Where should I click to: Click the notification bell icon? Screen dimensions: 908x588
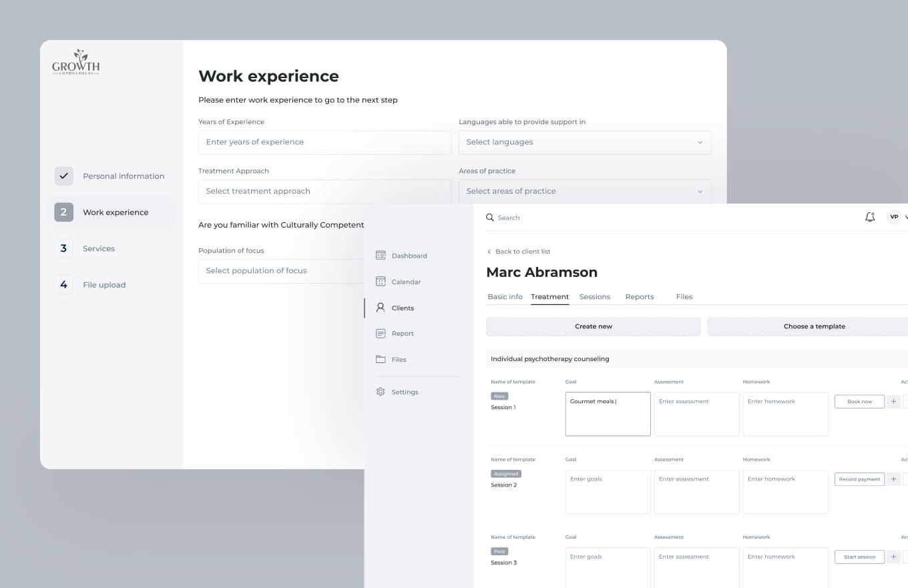point(869,218)
